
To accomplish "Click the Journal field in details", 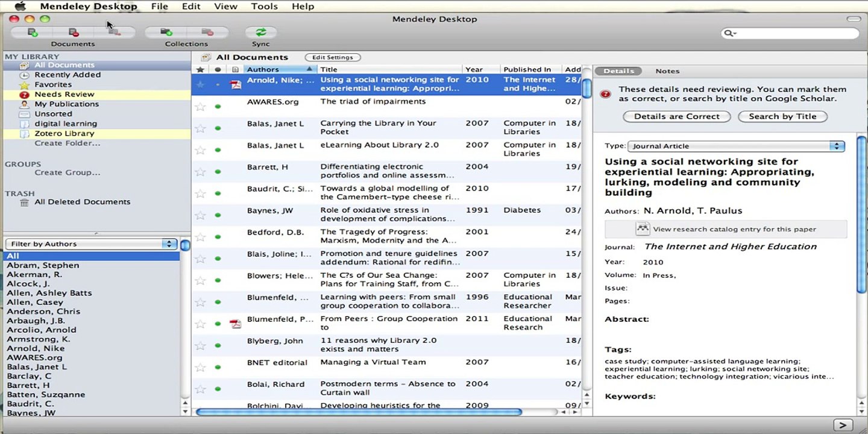I will click(731, 247).
